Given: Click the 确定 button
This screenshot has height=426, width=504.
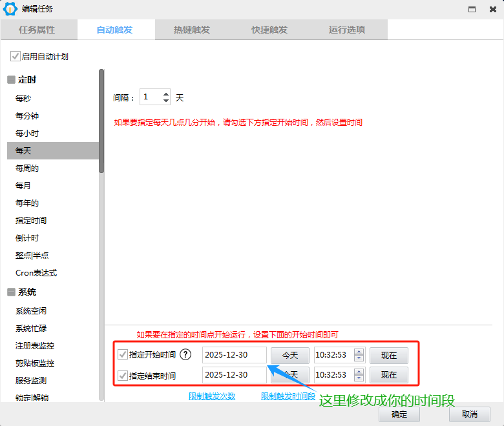Looking at the screenshot, I should click(399, 414).
